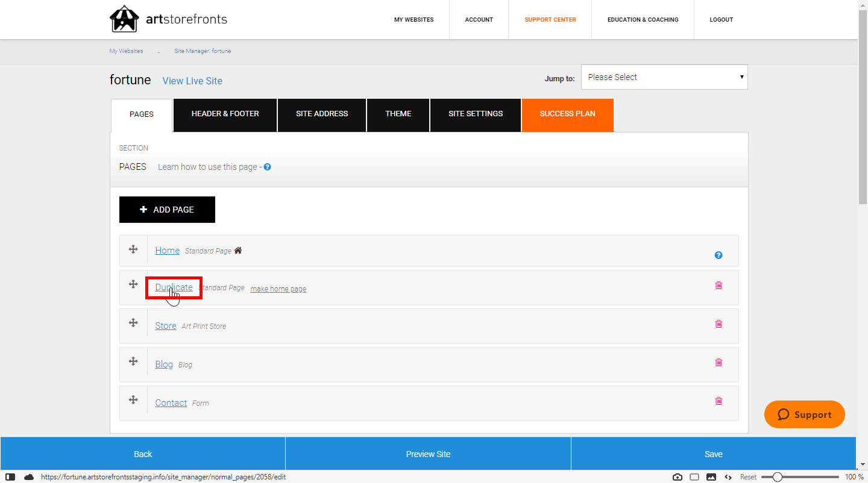Image resolution: width=868 pixels, height=483 pixels.
Task: Delete the Duplicate page using its trash icon
Action: pyautogui.click(x=719, y=285)
